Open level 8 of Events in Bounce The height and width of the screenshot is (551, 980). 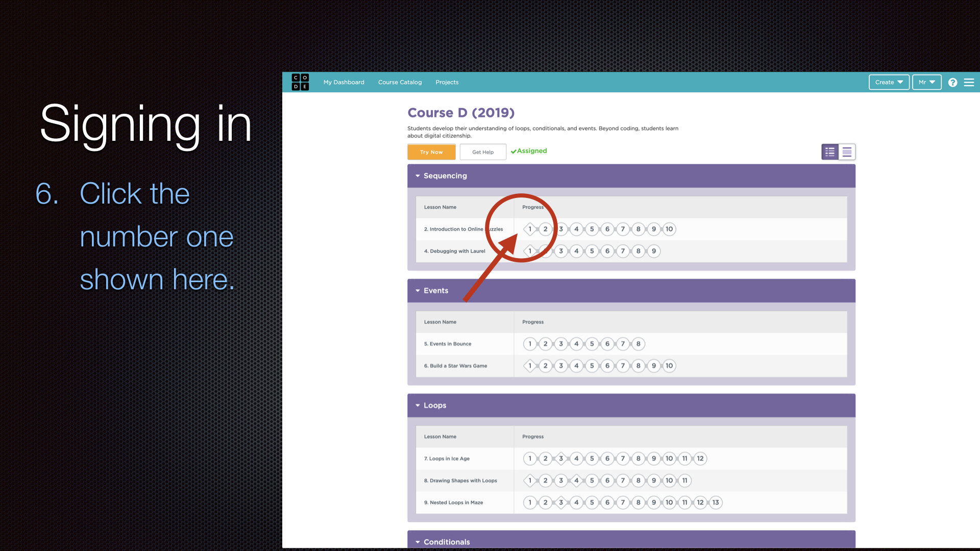638,344
